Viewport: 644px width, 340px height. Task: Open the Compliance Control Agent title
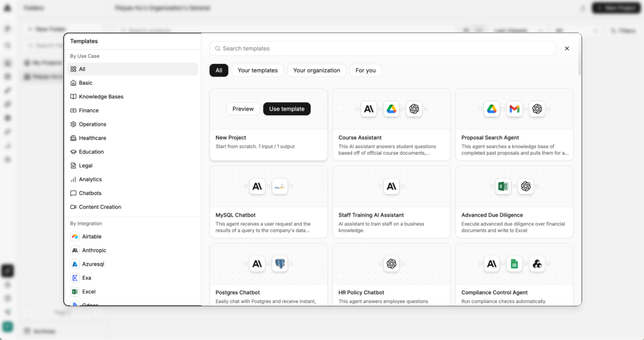click(494, 293)
